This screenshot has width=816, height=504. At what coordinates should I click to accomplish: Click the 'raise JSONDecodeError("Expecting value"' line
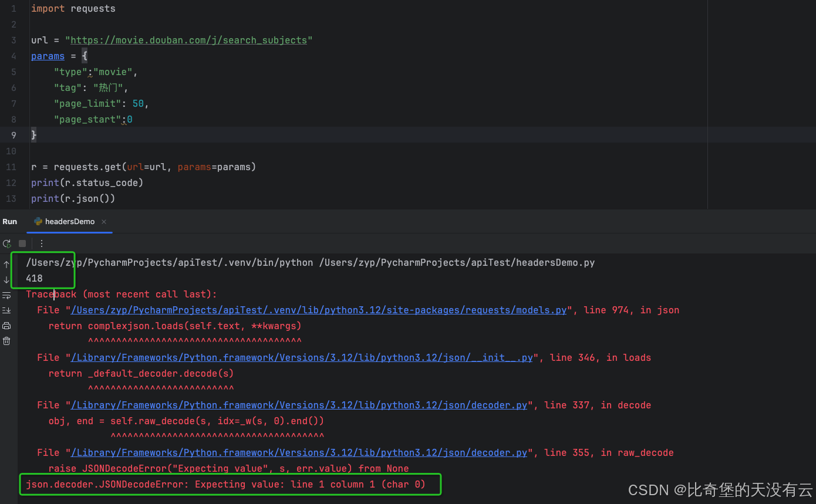pos(229,469)
